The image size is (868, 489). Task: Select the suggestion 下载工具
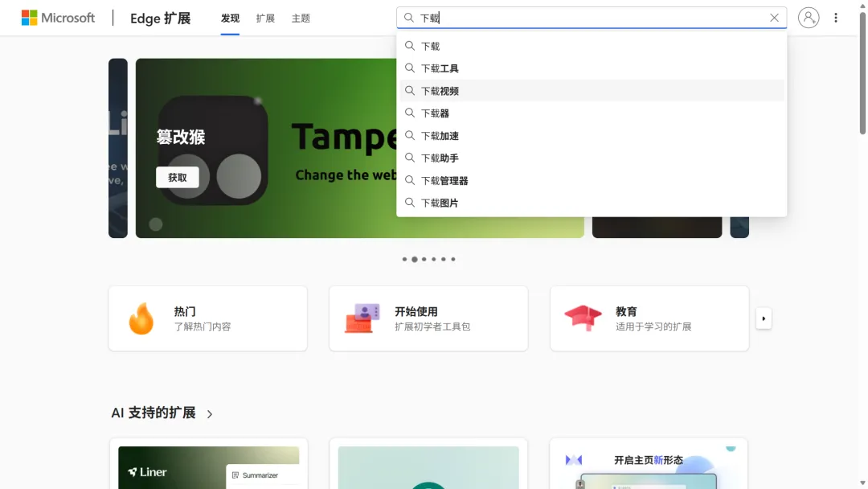(x=592, y=68)
